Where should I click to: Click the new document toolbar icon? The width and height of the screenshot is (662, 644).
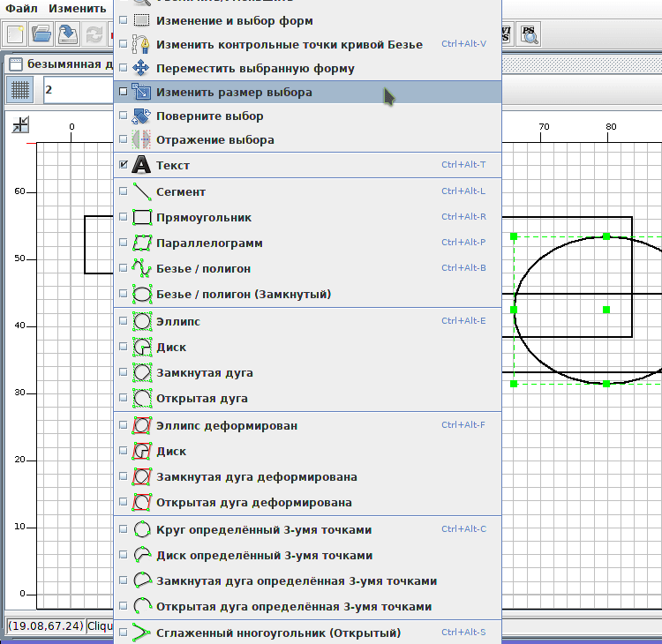tap(15, 34)
